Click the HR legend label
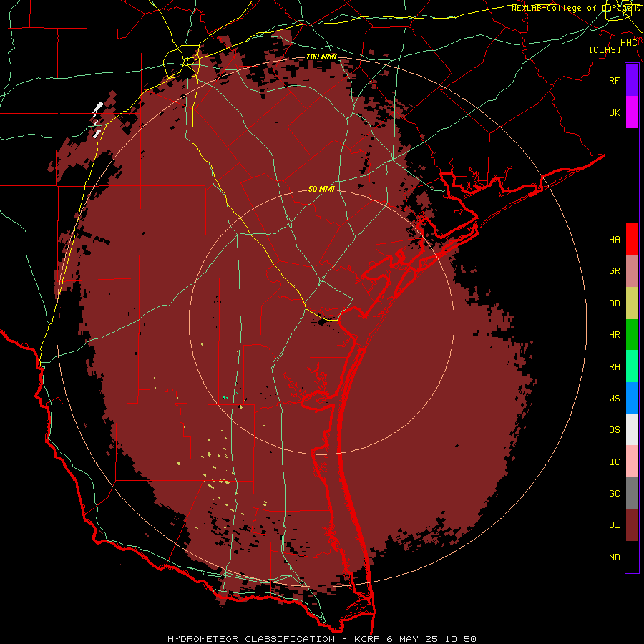This screenshot has width=644, height=644. (x=615, y=335)
